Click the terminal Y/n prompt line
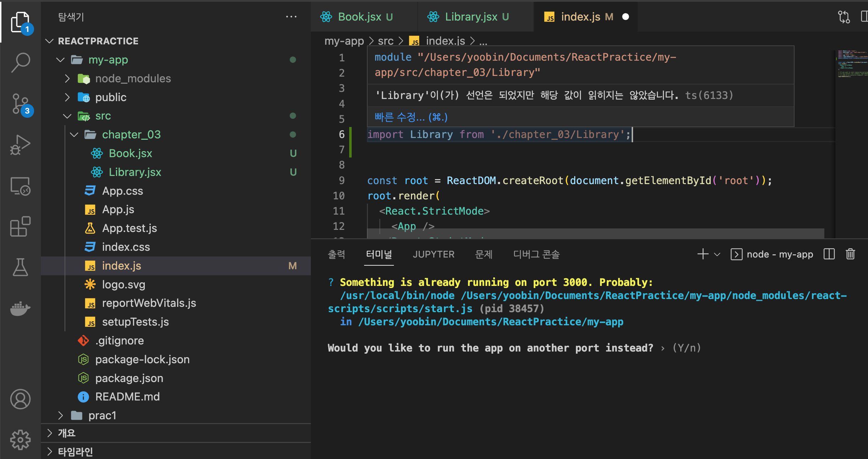The height and width of the screenshot is (459, 868). tap(514, 348)
